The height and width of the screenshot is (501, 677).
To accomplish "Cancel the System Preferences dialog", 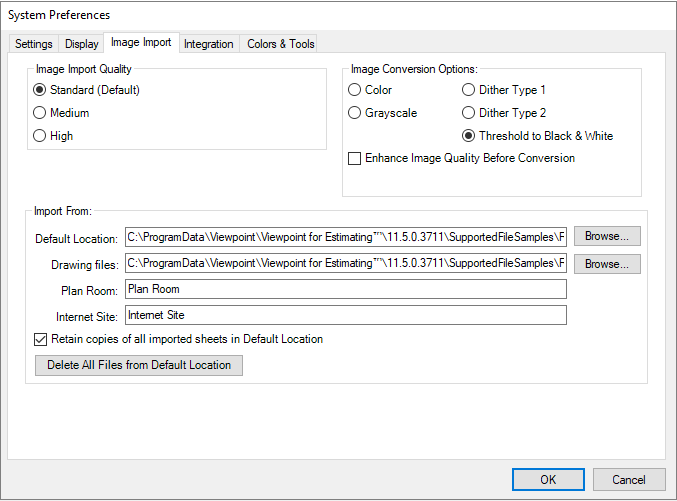I will coord(629,480).
